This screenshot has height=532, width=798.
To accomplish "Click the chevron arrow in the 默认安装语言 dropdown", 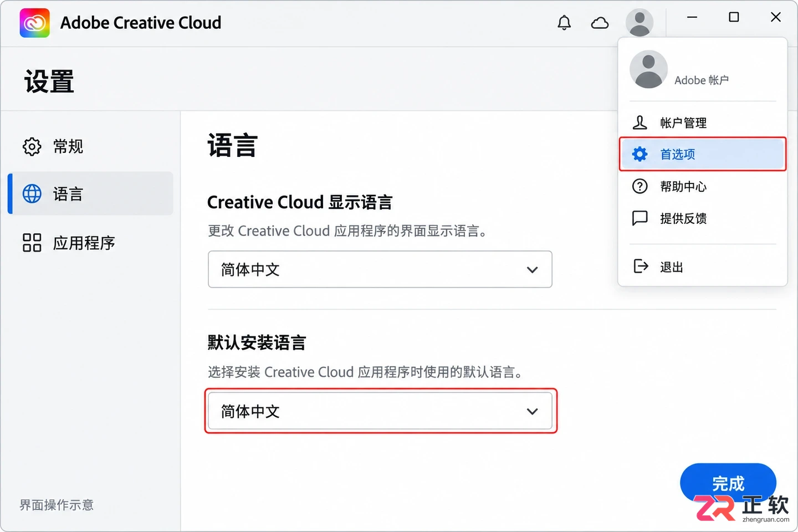I will 532,412.
